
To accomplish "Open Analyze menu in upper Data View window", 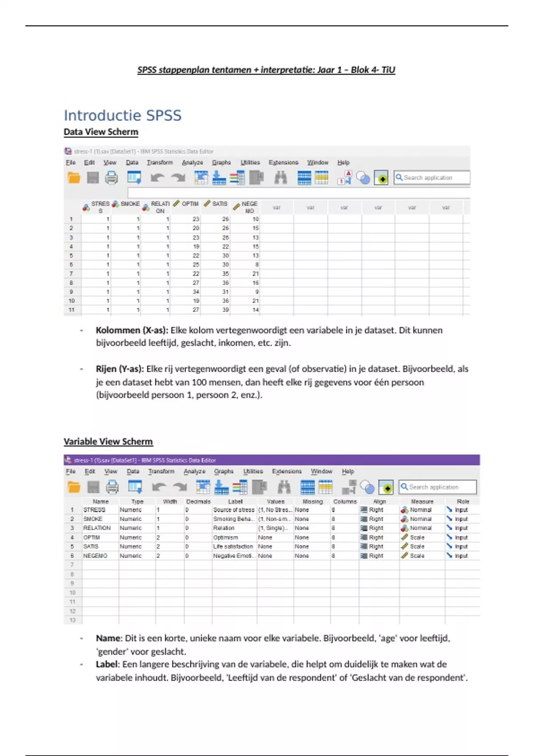I will pos(192,163).
